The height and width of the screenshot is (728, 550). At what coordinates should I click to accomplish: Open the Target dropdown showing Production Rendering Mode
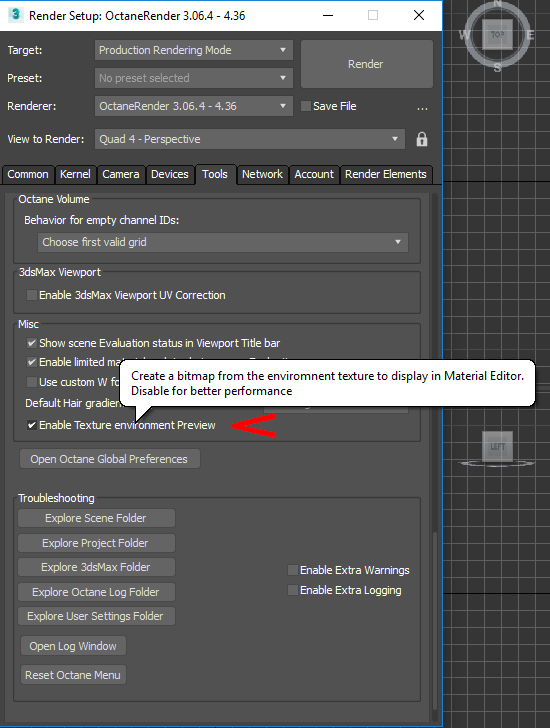coord(194,50)
